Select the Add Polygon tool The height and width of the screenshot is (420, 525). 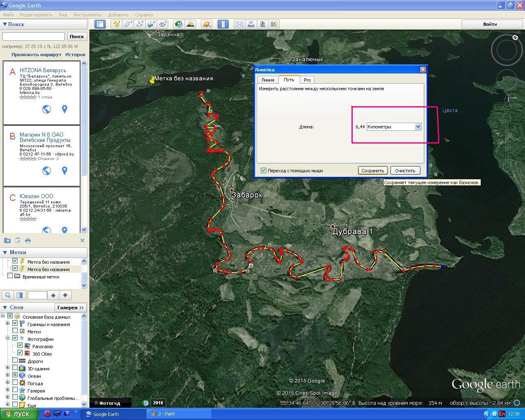point(128,24)
